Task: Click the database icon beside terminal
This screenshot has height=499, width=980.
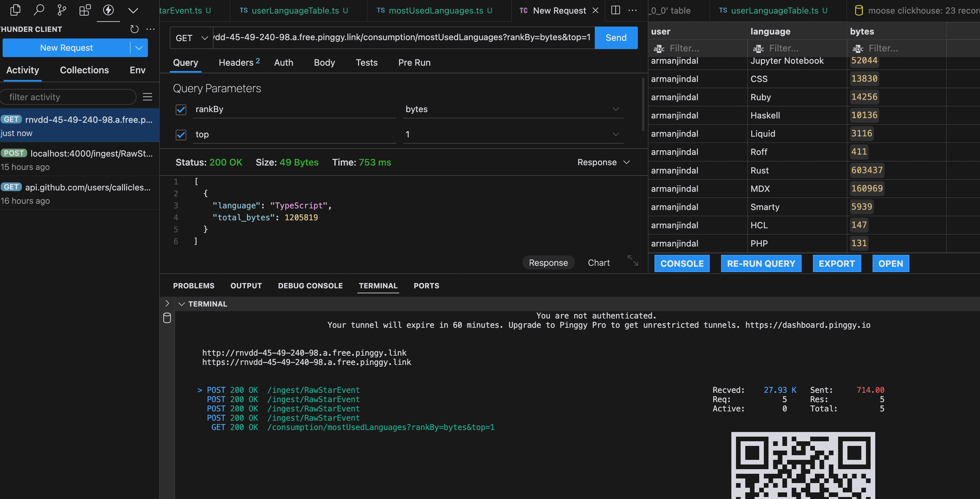Action: pyautogui.click(x=167, y=318)
